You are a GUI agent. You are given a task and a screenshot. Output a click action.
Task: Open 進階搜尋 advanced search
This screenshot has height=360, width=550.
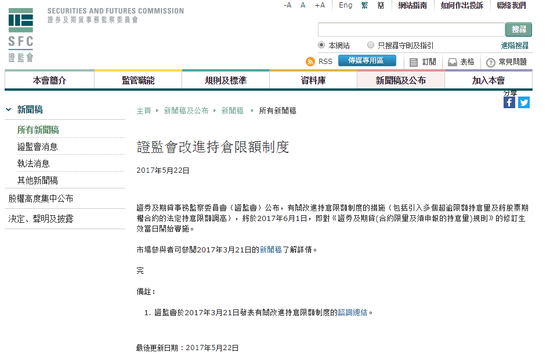tap(515, 45)
